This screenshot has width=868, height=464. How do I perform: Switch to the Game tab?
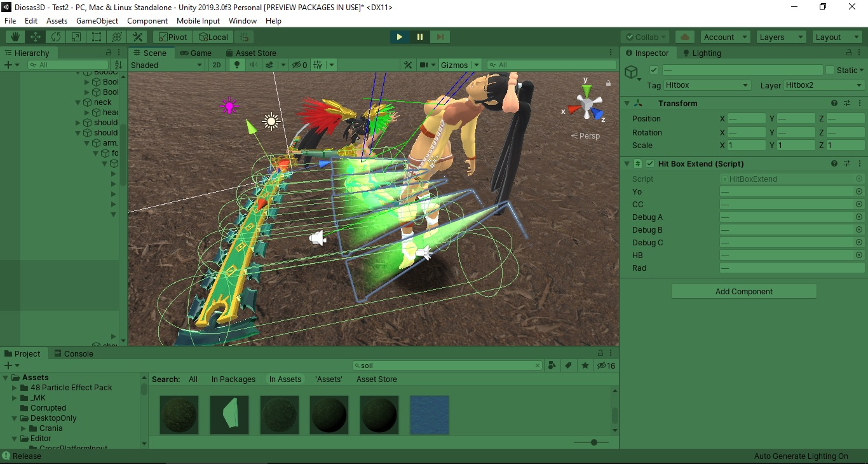tap(196, 53)
